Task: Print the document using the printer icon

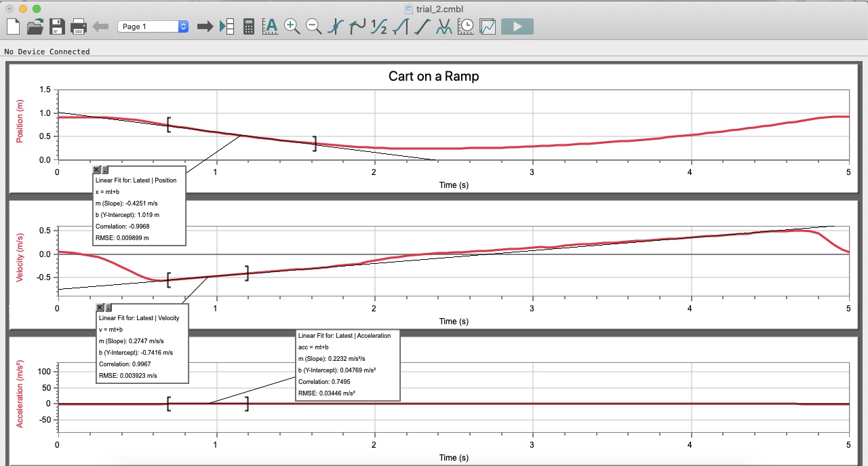Action: (x=79, y=26)
